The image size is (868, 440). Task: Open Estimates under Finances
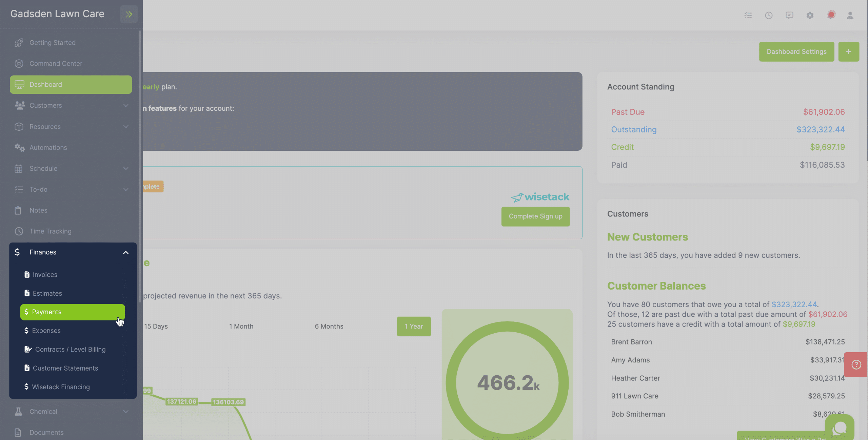click(73, 293)
